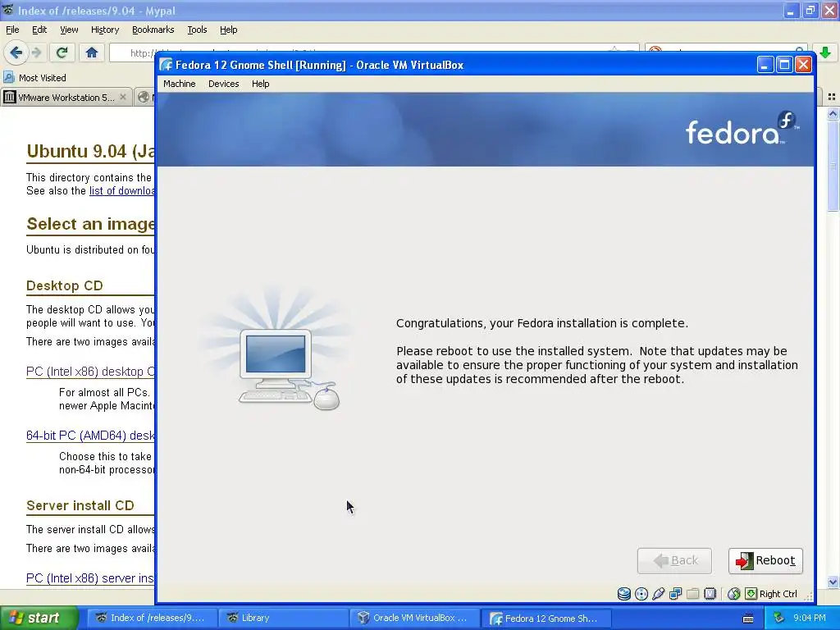Screen dimensions: 840x630
Task: Open the PC (Intel x86) desktop CD link
Action: point(90,372)
